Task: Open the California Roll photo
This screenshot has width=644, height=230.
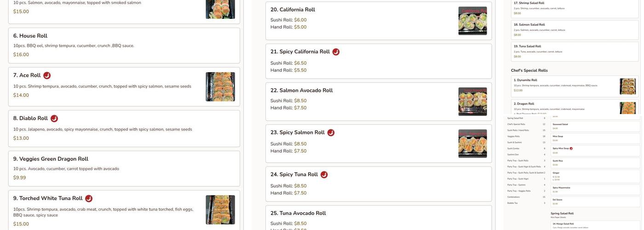Action: pyautogui.click(x=472, y=21)
